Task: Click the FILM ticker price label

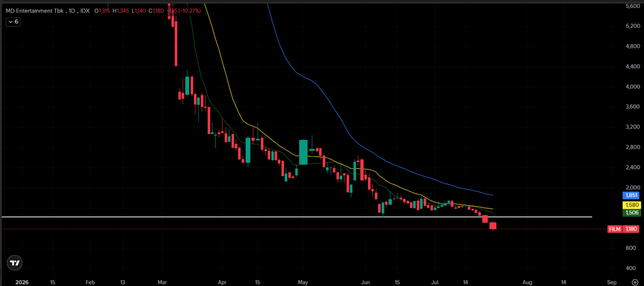Action: pyautogui.click(x=615, y=229)
